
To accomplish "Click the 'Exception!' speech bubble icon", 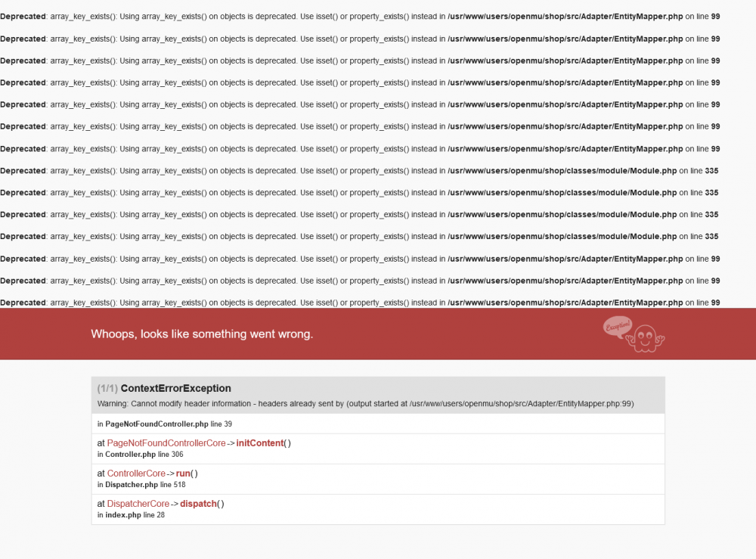I will (x=618, y=327).
